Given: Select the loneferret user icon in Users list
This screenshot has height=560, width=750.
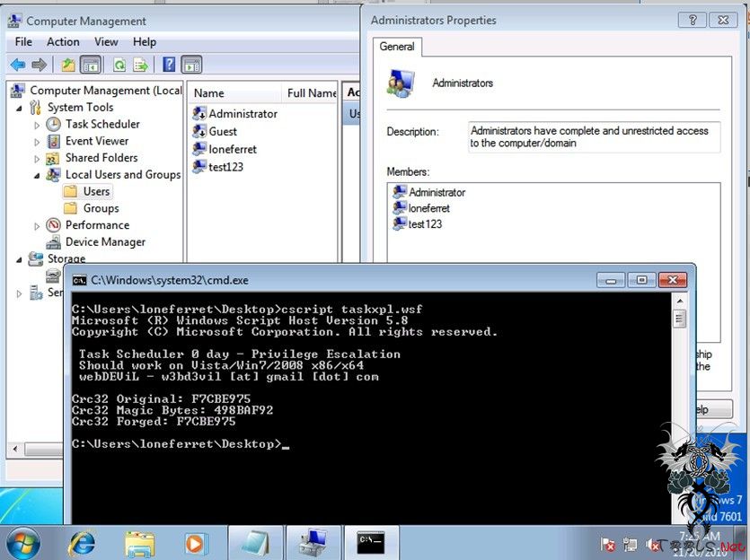Looking at the screenshot, I should click(199, 149).
